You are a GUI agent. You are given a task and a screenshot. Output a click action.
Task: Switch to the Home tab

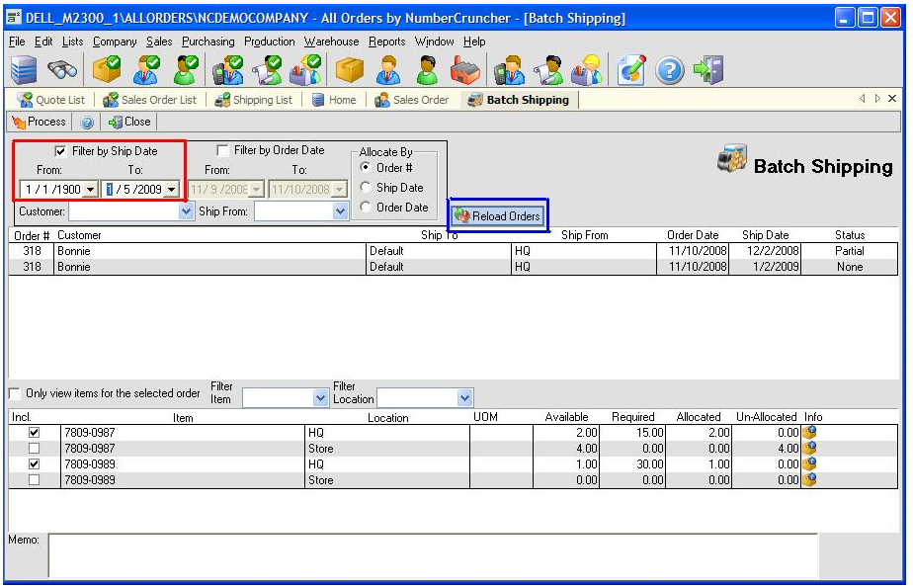coord(334,100)
